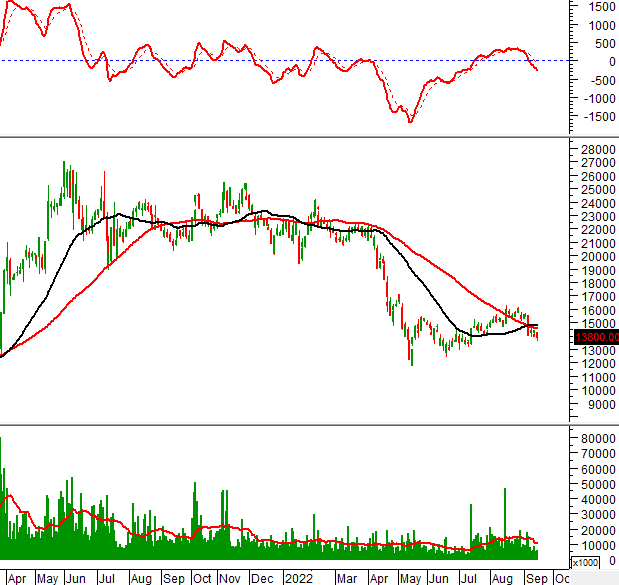This screenshot has height=585, width=619.
Task: Click the 0 label on oscillator axis
Action: coord(611,61)
